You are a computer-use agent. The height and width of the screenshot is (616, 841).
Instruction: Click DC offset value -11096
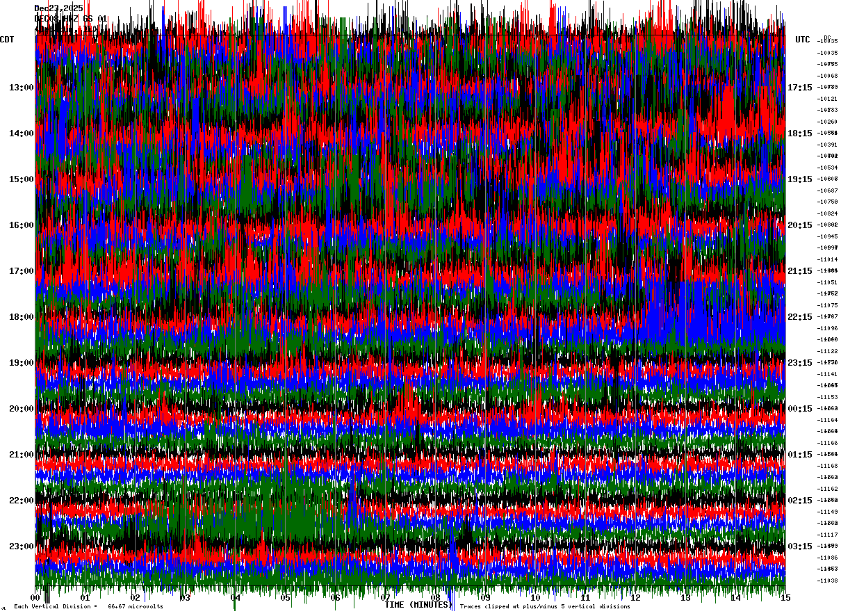[828, 328]
